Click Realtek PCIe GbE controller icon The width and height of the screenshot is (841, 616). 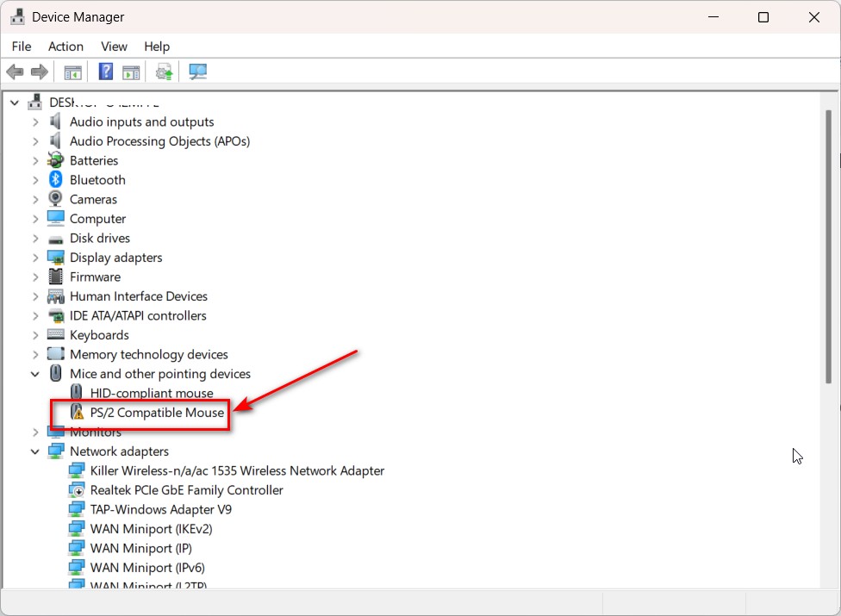point(77,490)
